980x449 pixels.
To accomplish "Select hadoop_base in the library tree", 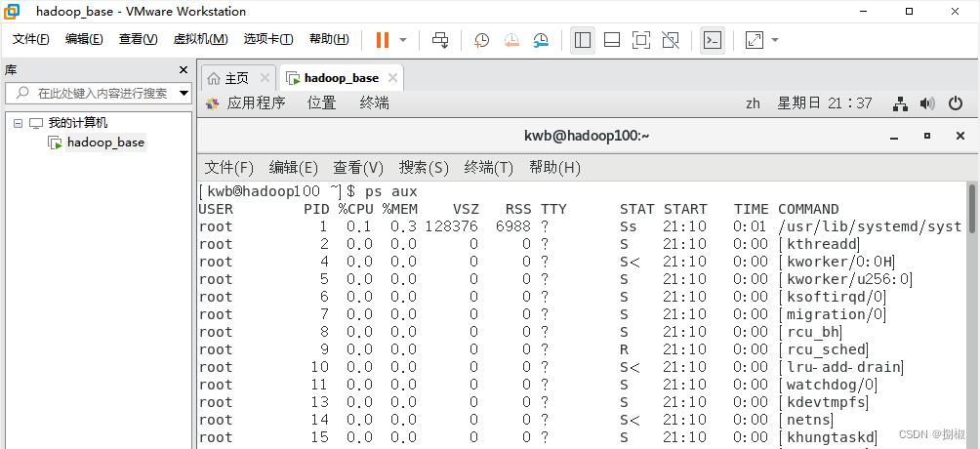I will tap(105, 143).
